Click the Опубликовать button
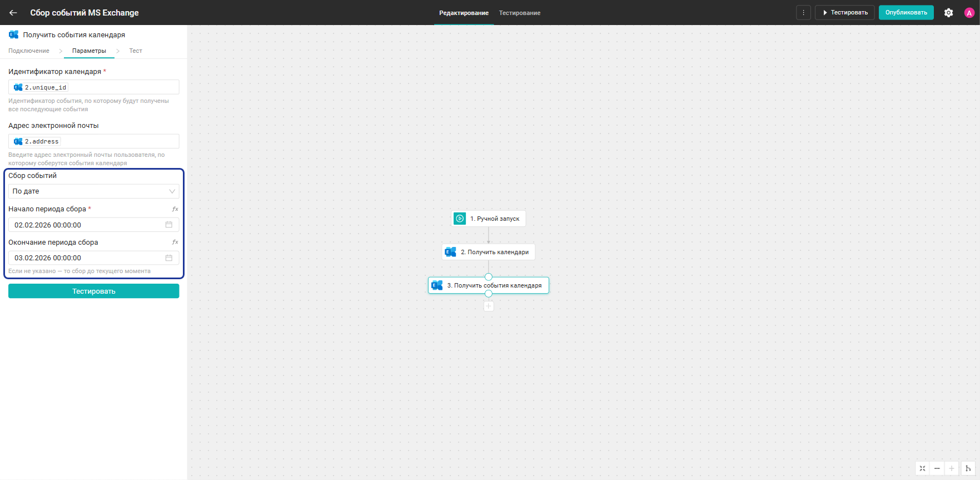Viewport: 980px width, 480px height. tap(906, 12)
